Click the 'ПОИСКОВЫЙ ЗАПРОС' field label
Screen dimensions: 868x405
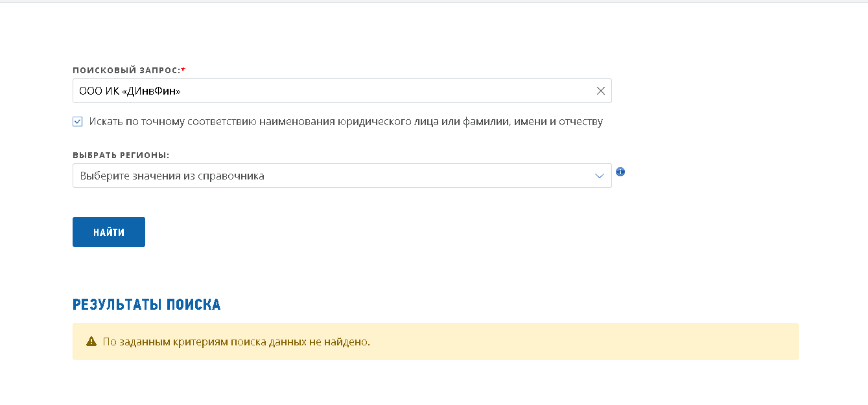126,70
